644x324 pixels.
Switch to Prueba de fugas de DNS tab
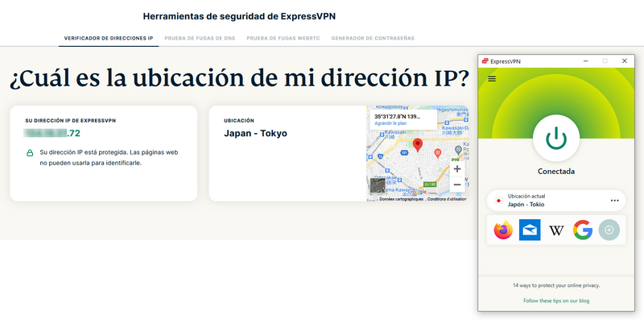point(200,38)
